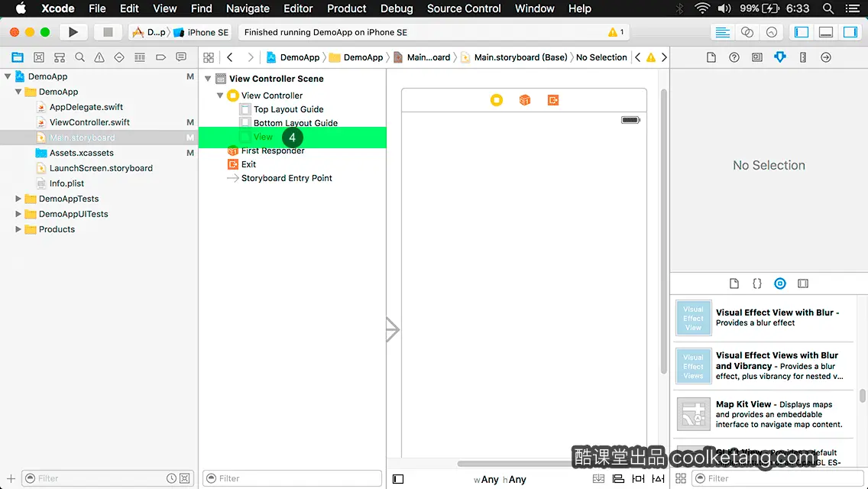Screen dimensions: 868x489
Task: Open the Test navigator diamond tab
Action: click(119, 57)
